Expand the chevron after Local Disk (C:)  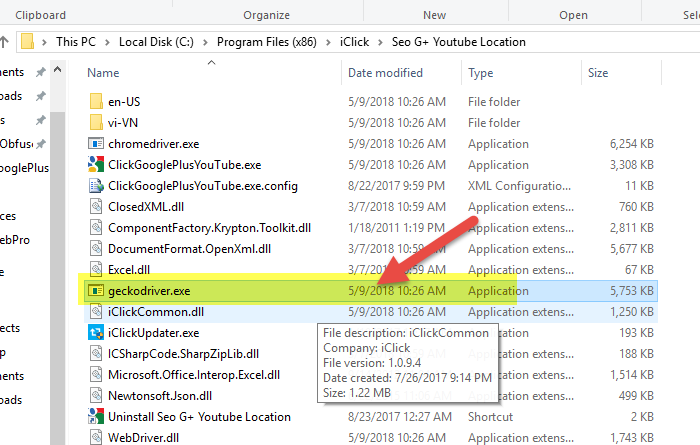coord(205,42)
